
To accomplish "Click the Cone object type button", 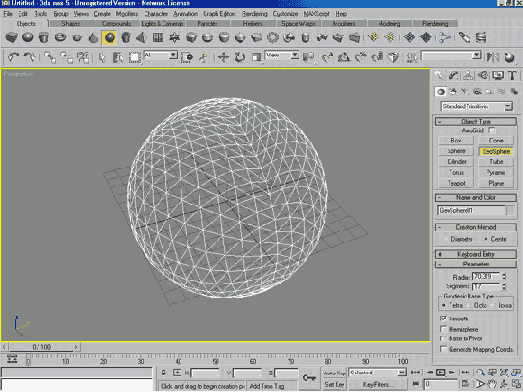I will coord(496,140).
